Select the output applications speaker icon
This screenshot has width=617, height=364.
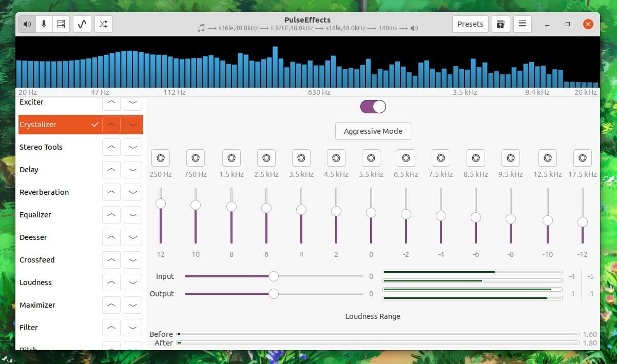(x=27, y=24)
